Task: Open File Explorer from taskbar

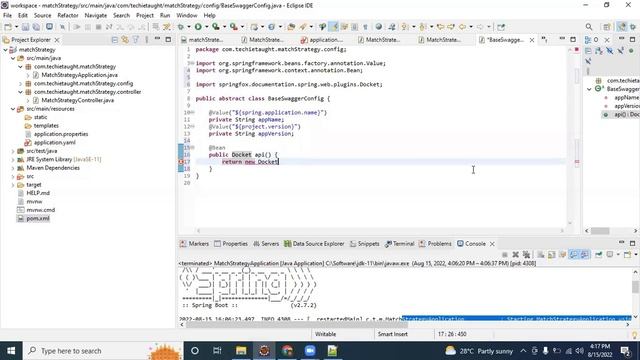Action: 241,351
